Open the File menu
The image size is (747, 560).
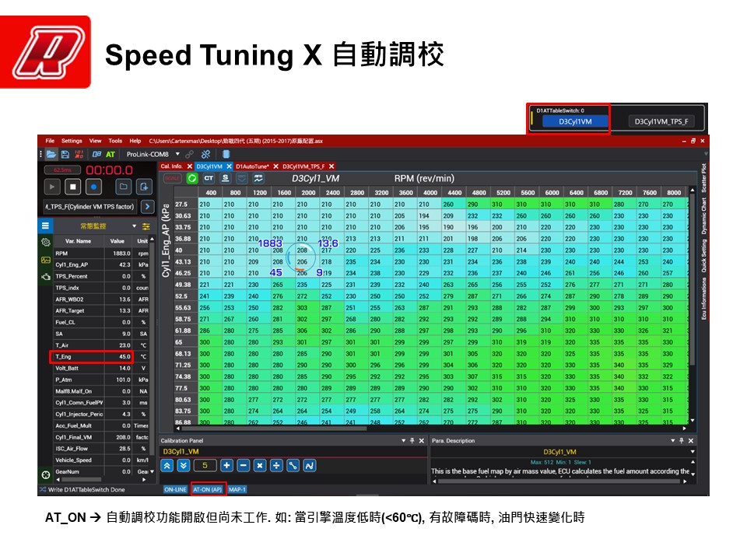[50, 141]
